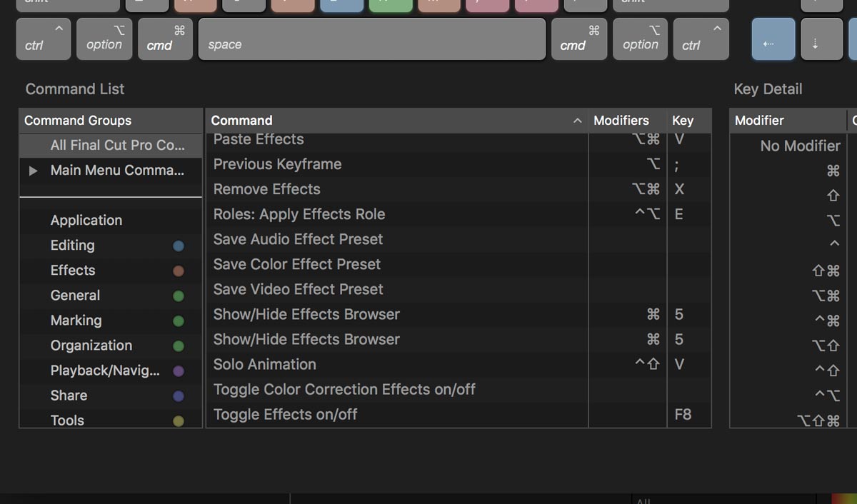
Task: Click the Command Groups header
Action: [111, 120]
